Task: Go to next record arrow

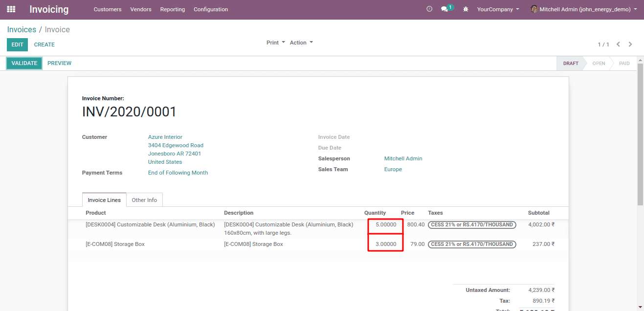Action: (x=630, y=44)
